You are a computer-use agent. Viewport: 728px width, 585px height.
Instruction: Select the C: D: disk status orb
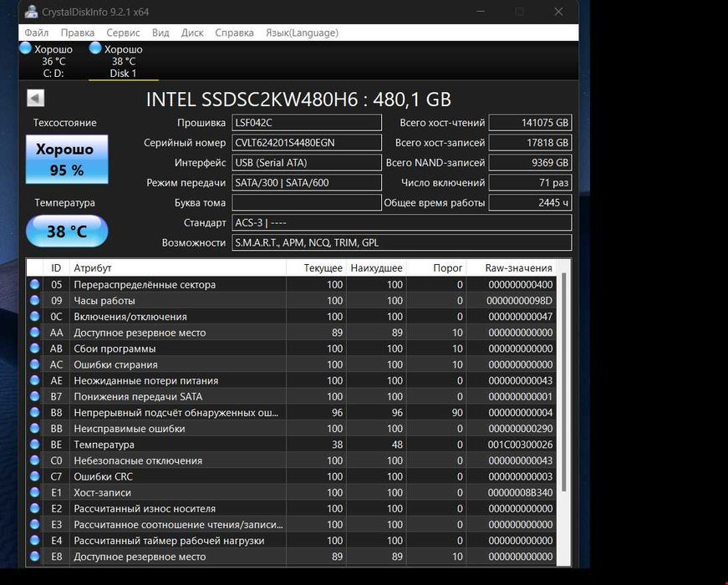click(x=26, y=48)
